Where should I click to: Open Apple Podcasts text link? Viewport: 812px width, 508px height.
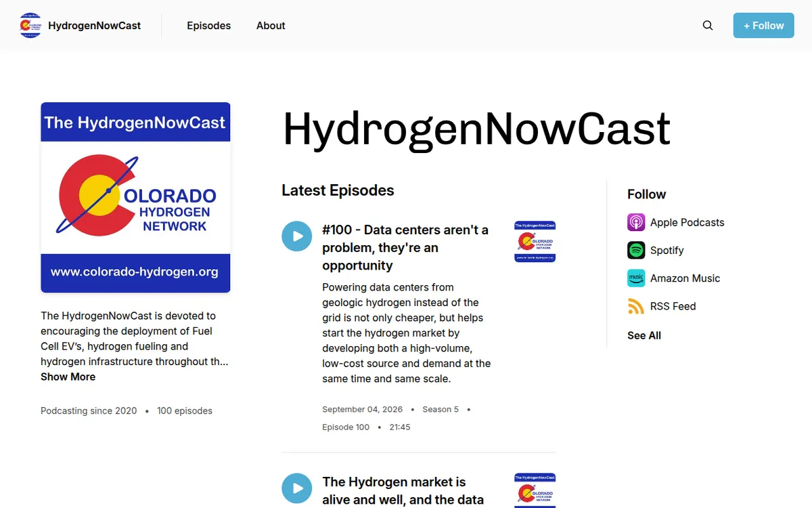[687, 222]
